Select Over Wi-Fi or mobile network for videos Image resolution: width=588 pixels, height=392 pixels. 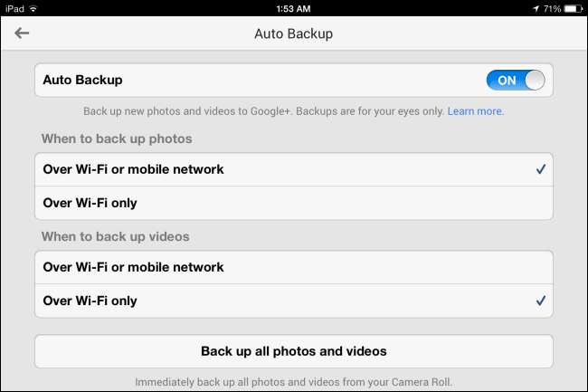pos(294,267)
